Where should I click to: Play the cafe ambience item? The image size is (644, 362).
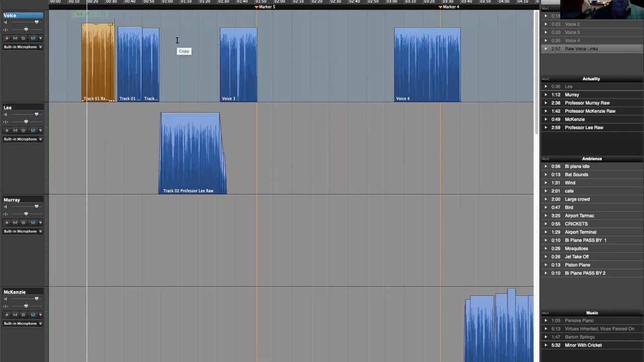546,191
